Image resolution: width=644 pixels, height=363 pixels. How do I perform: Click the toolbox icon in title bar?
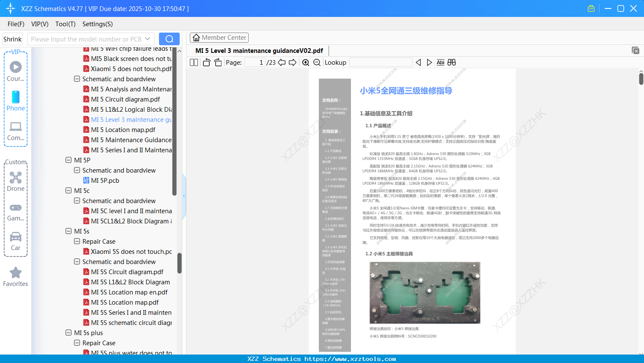[591, 8]
